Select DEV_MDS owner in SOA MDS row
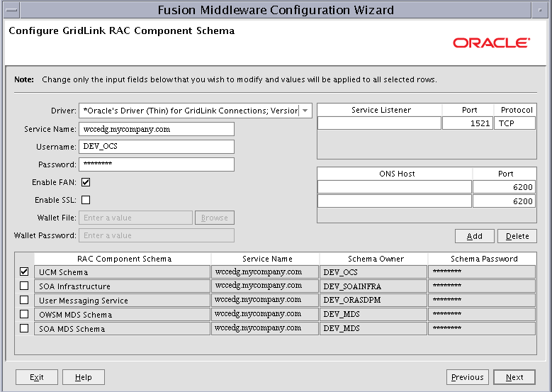 coord(373,328)
